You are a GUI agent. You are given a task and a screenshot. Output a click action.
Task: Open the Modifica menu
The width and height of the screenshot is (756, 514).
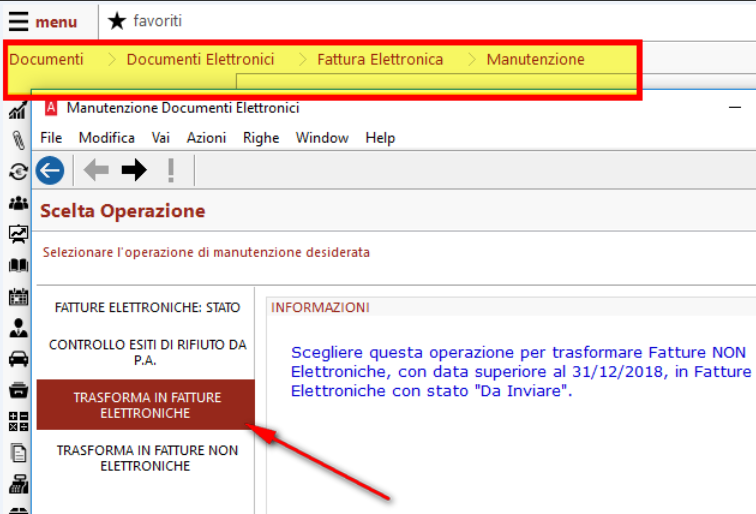(x=107, y=138)
